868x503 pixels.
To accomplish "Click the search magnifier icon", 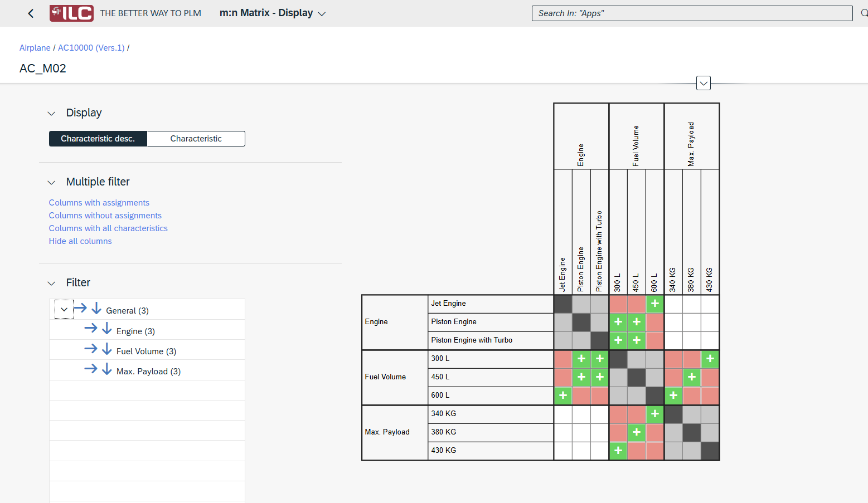I will [x=864, y=13].
